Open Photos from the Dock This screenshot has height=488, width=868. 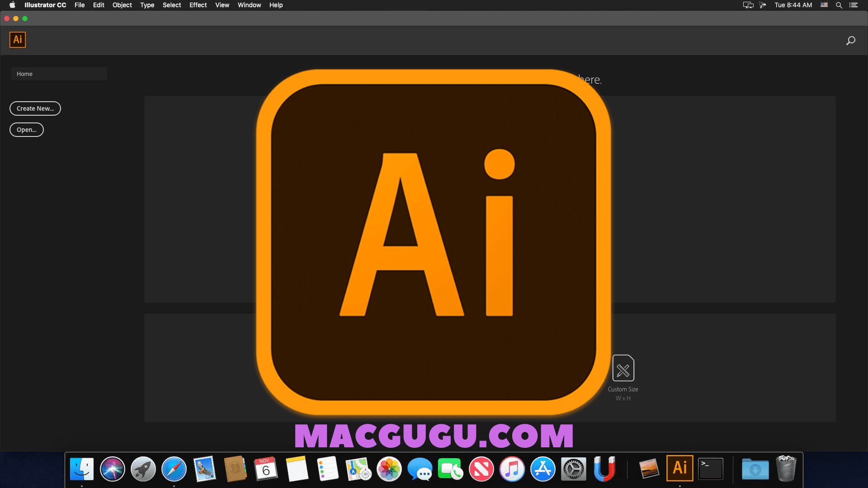point(389,469)
